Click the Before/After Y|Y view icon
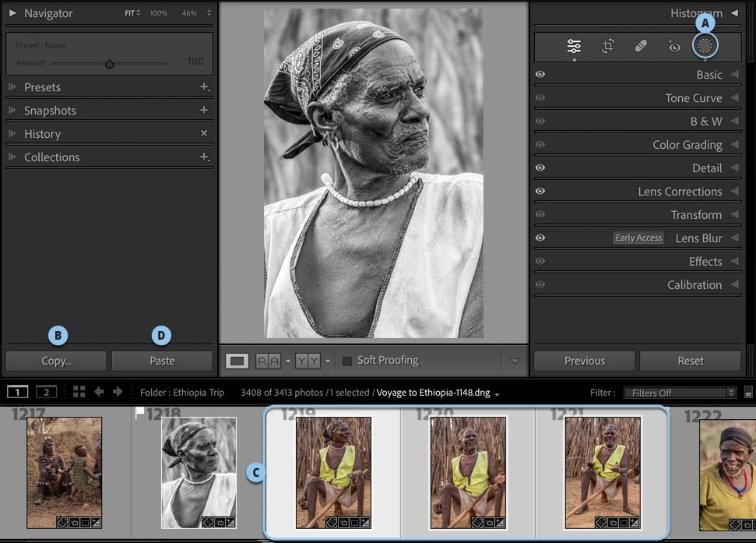The height and width of the screenshot is (543, 756). (x=308, y=361)
